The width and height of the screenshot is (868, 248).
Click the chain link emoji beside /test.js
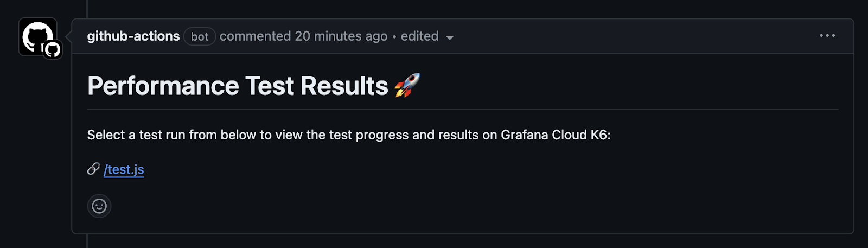(93, 169)
